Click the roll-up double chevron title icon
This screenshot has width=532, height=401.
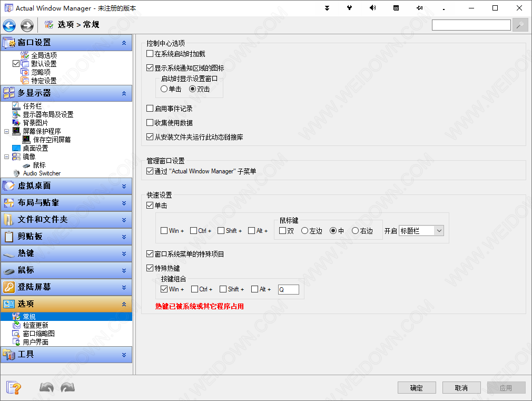(x=327, y=8)
